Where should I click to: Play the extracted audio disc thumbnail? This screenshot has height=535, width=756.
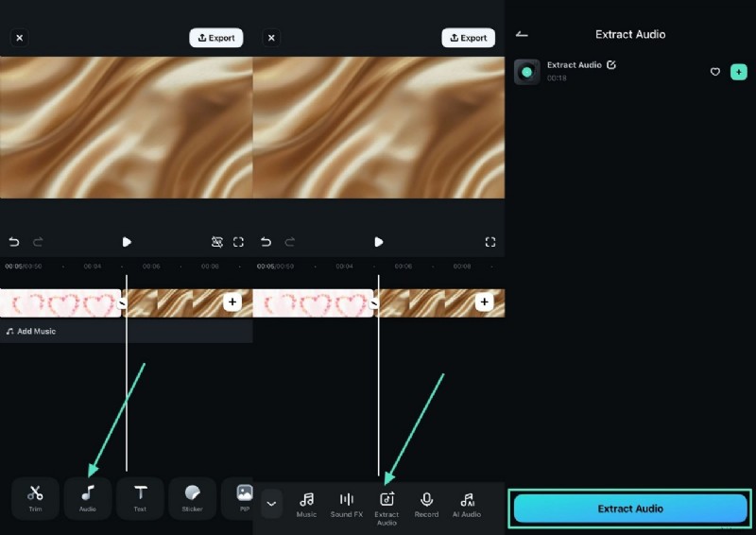click(527, 72)
